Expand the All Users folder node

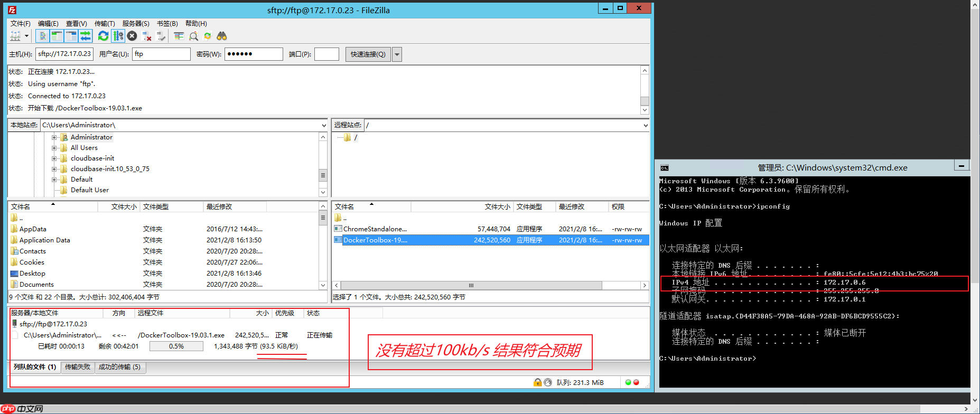pos(54,148)
